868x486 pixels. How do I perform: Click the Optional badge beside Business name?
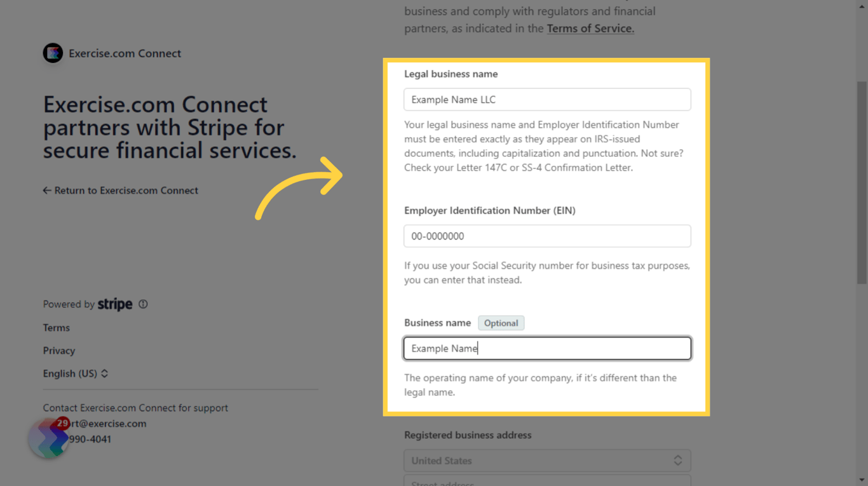tap(501, 323)
